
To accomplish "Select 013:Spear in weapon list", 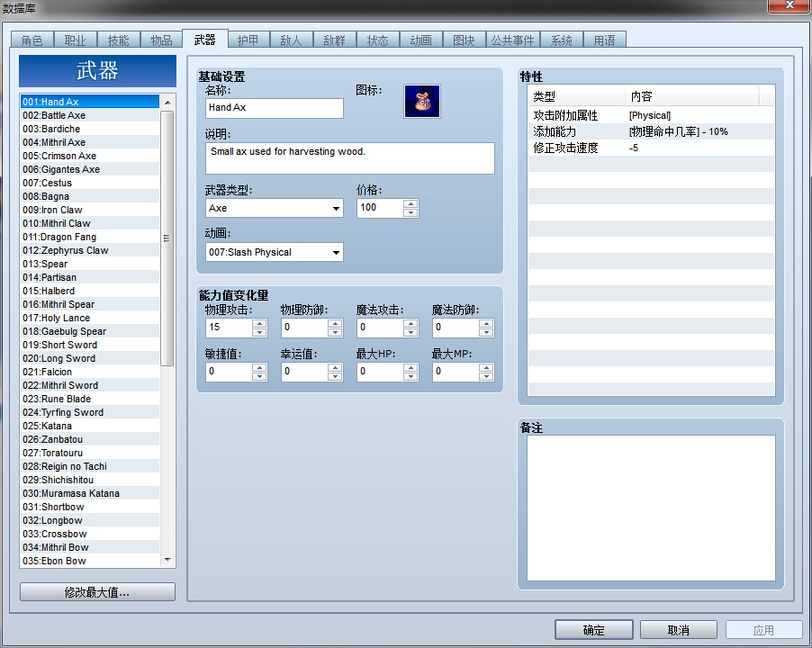I will click(x=90, y=264).
